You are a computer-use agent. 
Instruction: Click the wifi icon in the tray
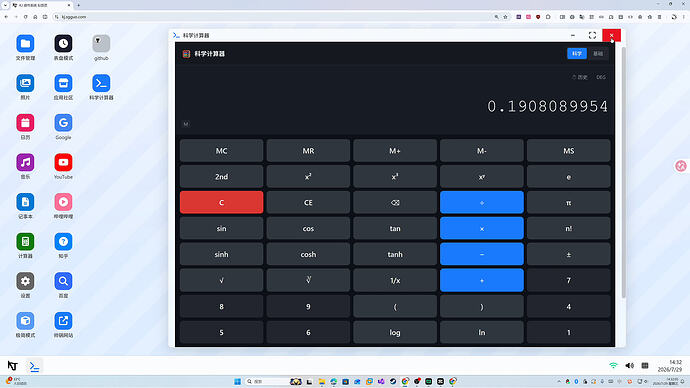click(x=613, y=366)
